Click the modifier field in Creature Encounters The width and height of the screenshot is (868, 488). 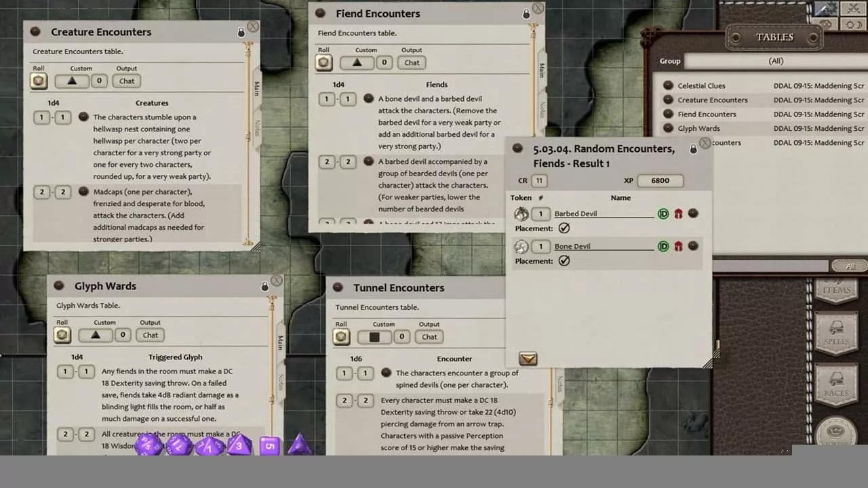(x=99, y=81)
